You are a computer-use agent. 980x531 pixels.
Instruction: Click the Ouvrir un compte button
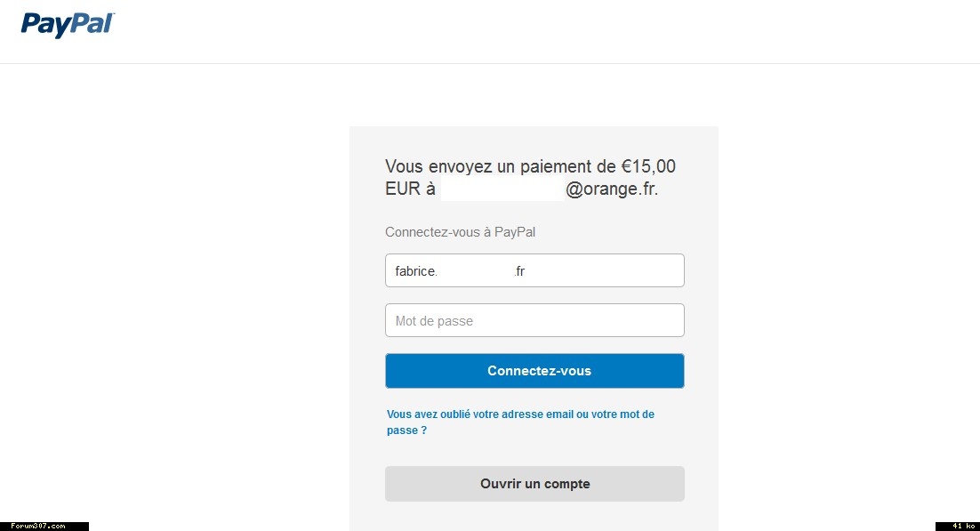pos(534,484)
